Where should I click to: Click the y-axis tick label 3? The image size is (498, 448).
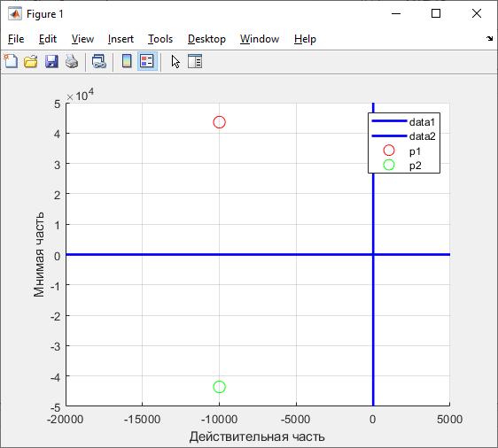(x=58, y=165)
